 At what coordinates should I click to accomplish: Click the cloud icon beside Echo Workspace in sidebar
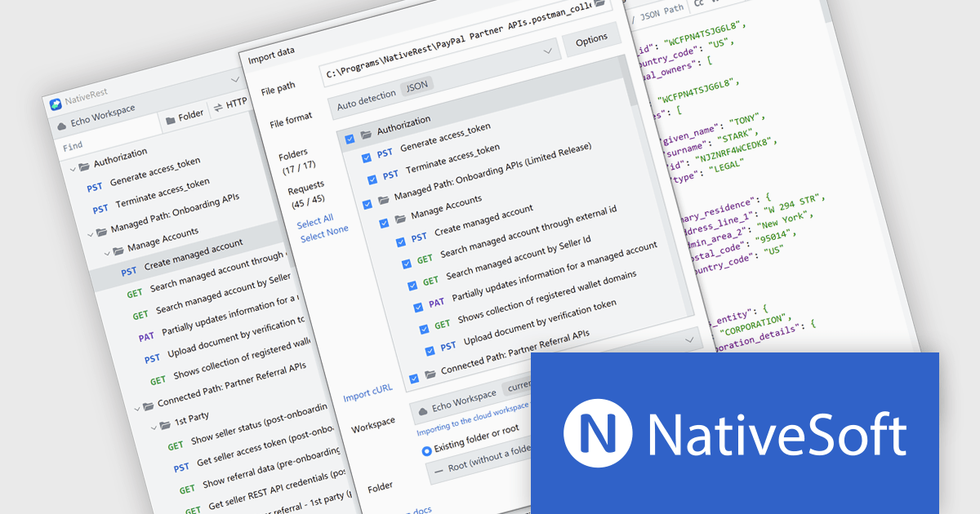tap(61, 126)
